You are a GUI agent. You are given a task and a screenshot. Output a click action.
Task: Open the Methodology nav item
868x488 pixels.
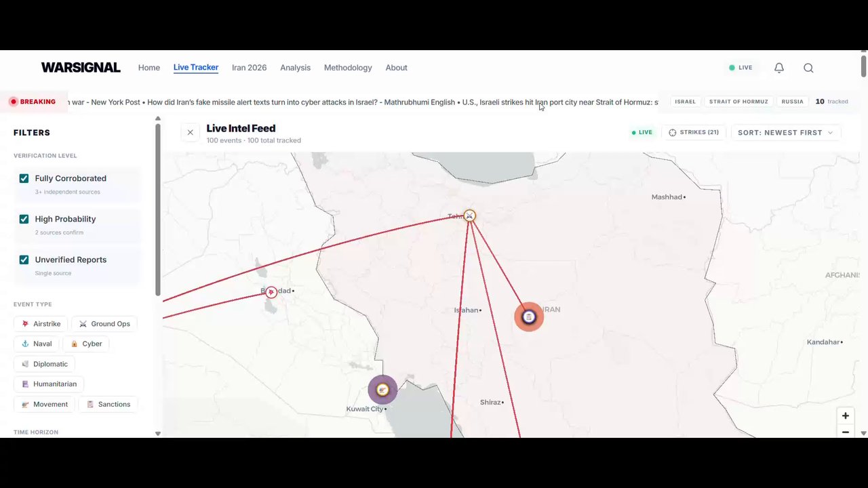(348, 68)
